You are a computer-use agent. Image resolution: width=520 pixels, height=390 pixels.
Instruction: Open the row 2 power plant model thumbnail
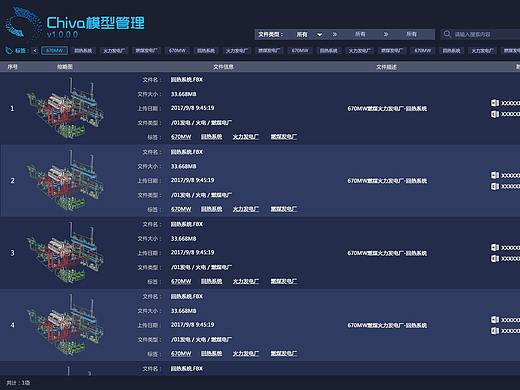pos(65,181)
